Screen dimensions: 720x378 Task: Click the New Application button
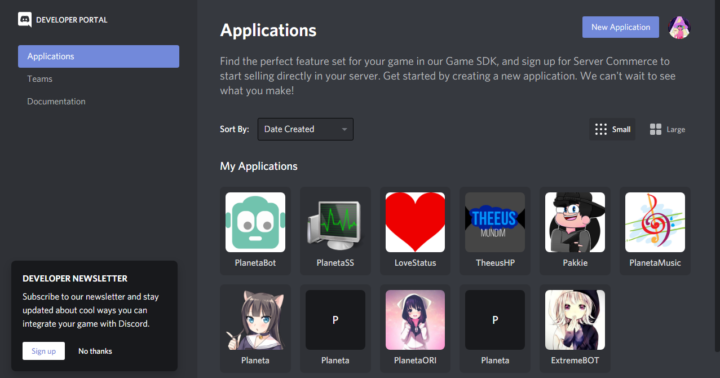tap(620, 27)
